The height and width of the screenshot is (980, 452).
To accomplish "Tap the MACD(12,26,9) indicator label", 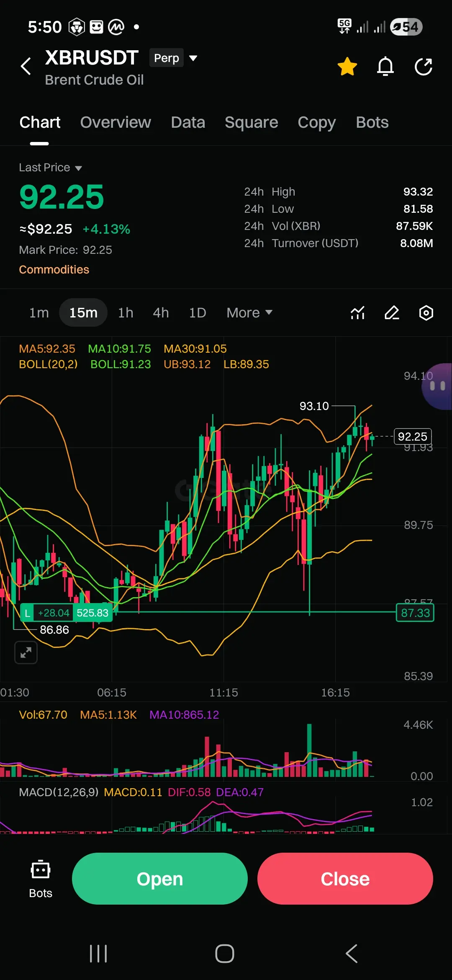I will click(59, 792).
